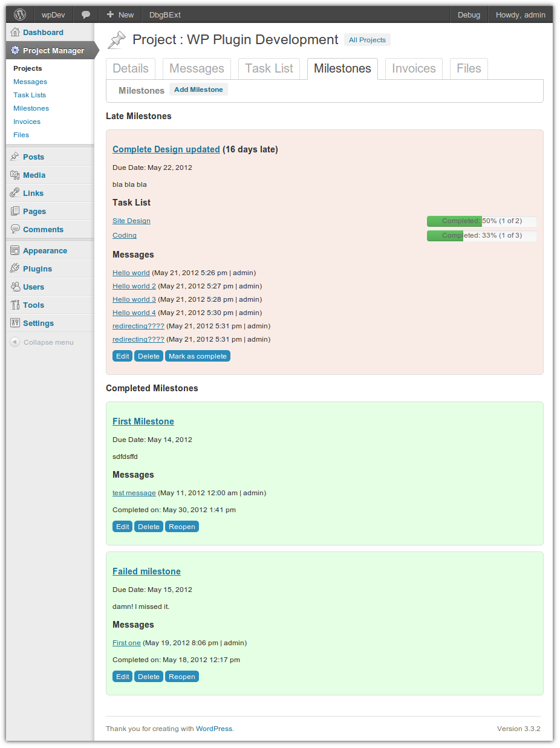Mark Complete Design updated milestone as complete
The width and height of the screenshot is (560, 748).
(197, 356)
